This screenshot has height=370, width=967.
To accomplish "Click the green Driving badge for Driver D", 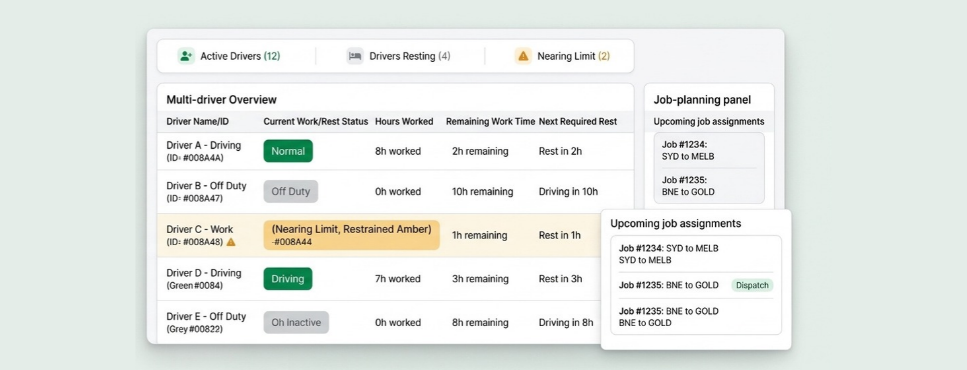I will point(288,279).
